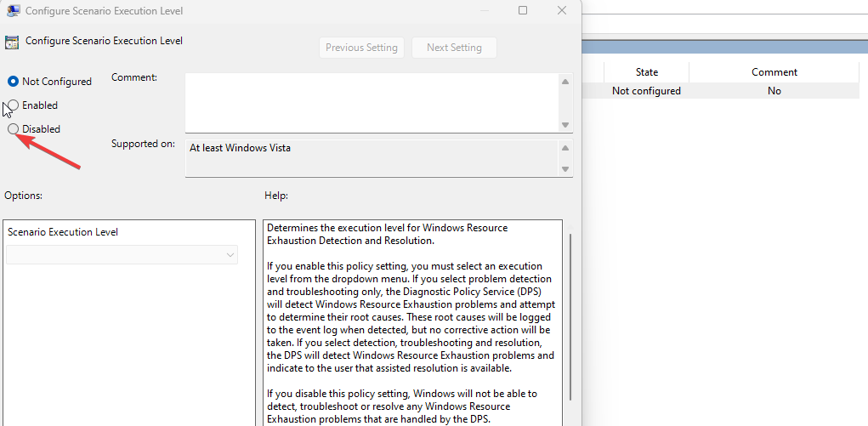Click the Previous Setting button

pyautogui.click(x=361, y=48)
